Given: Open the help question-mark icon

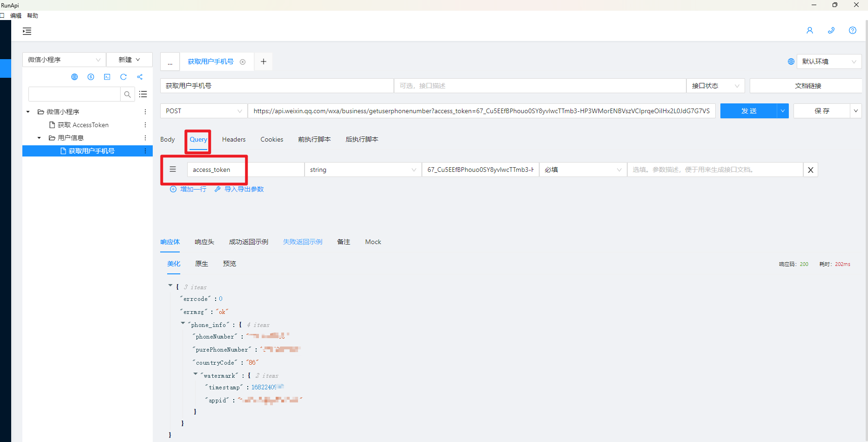Looking at the screenshot, I should (853, 30).
